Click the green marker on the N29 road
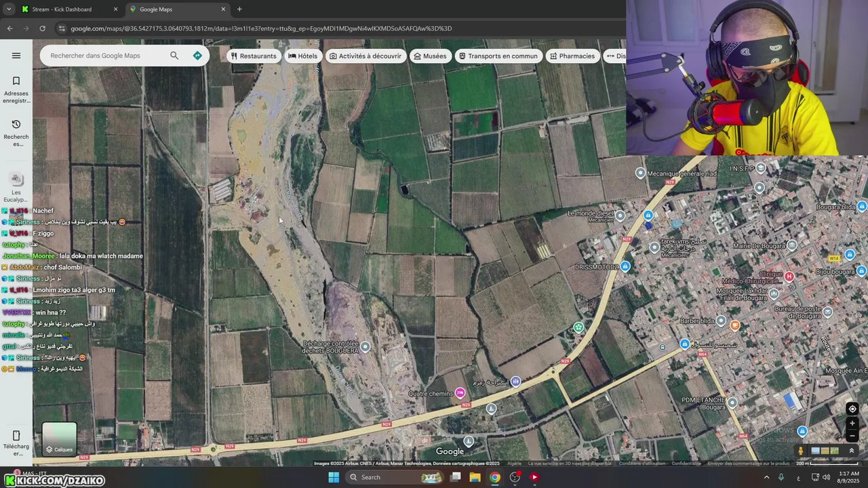 pyautogui.click(x=578, y=327)
